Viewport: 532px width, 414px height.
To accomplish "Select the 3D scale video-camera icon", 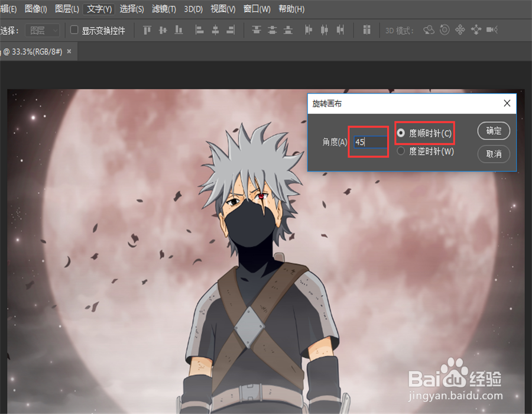I will pos(492,30).
